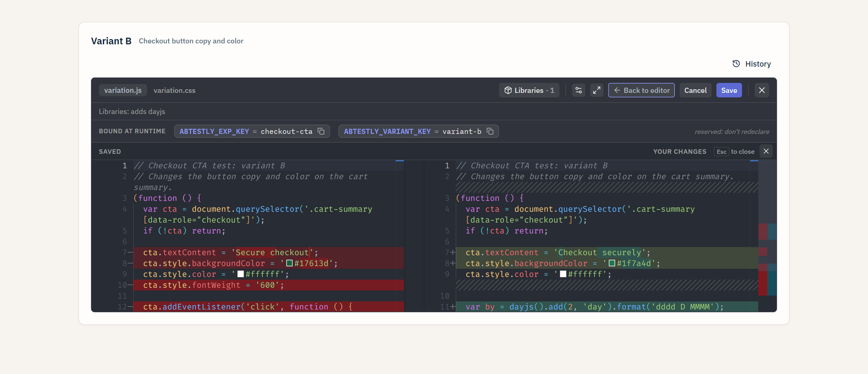The image size is (868, 374).
Task: Open the History panel
Action: 752,64
